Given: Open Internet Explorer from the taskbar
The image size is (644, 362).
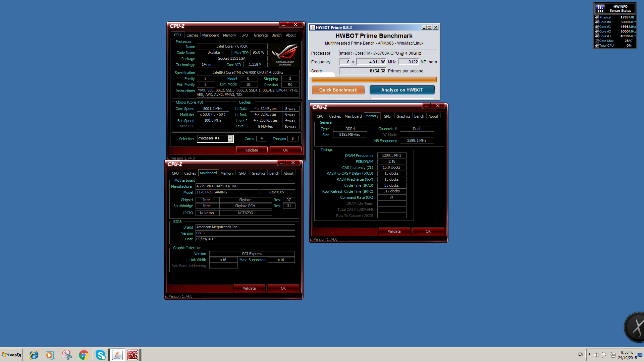Looking at the screenshot, I should point(34,355).
